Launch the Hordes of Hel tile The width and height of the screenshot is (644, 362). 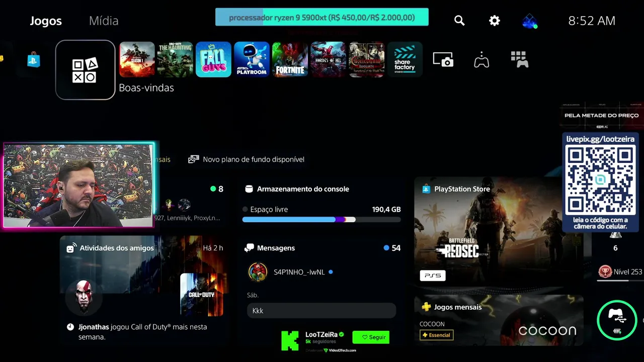point(328,59)
